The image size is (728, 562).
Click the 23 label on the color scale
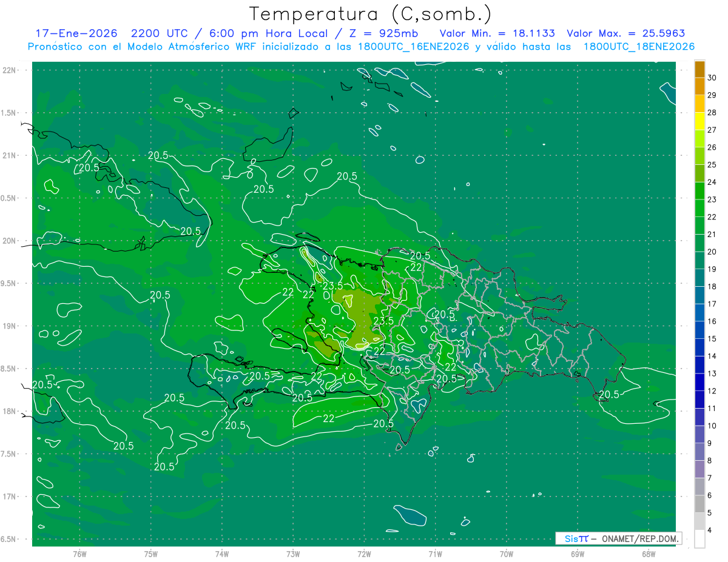click(x=712, y=199)
